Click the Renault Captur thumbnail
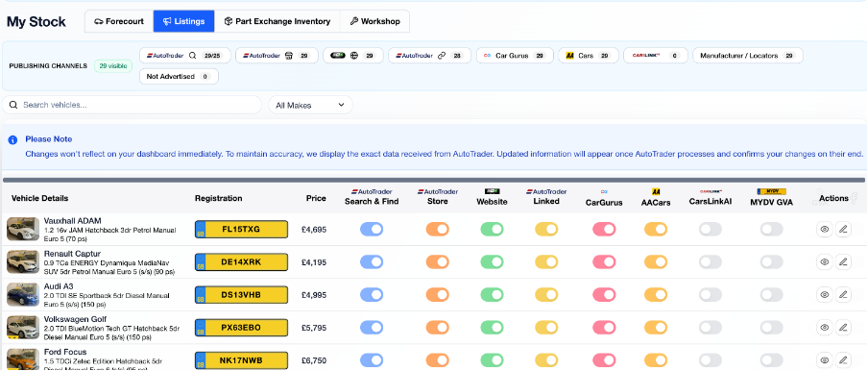The height and width of the screenshot is (371, 868). point(23,262)
